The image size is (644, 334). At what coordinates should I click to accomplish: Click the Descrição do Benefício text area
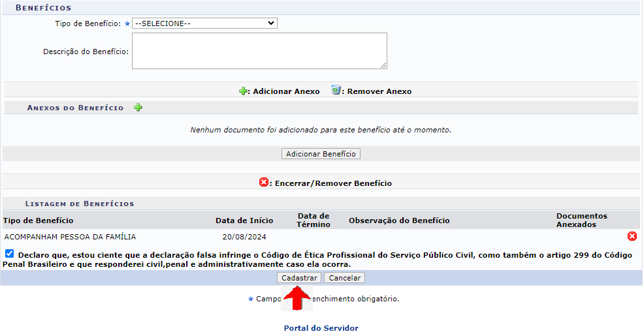259,51
